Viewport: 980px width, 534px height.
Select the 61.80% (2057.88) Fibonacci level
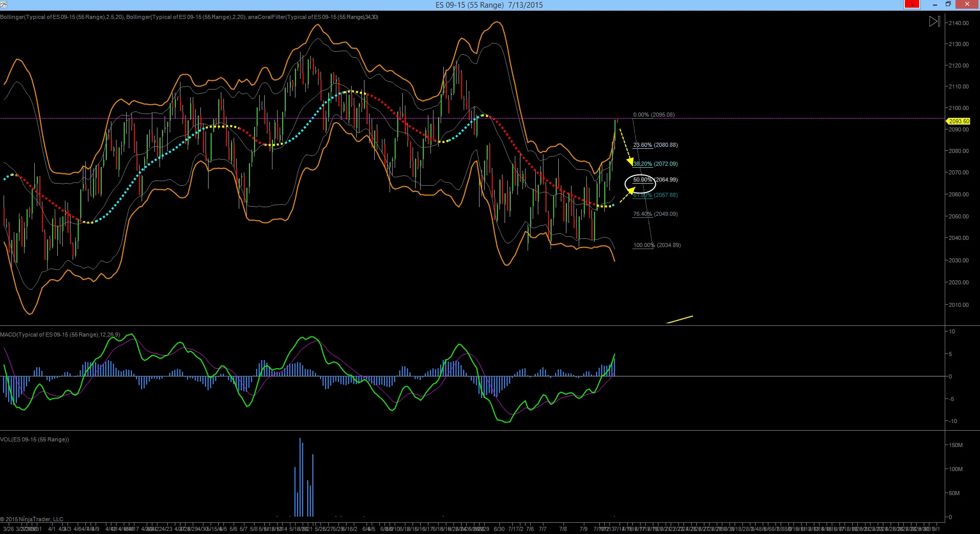tap(655, 195)
